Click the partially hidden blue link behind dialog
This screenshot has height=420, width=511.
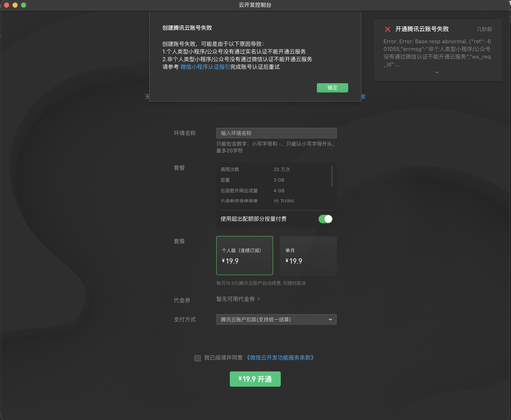tap(363, 97)
